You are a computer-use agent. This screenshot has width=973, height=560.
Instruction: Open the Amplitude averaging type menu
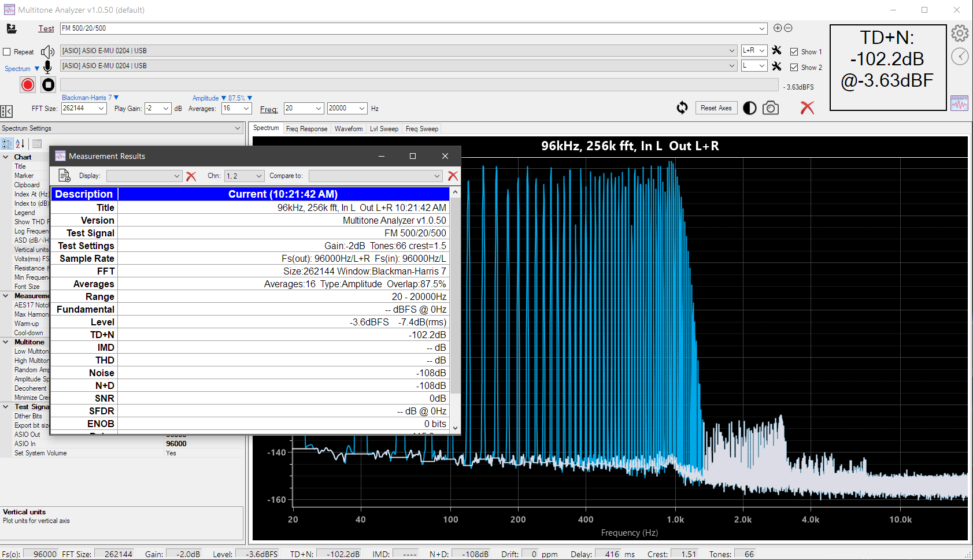(x=209, y=98)
